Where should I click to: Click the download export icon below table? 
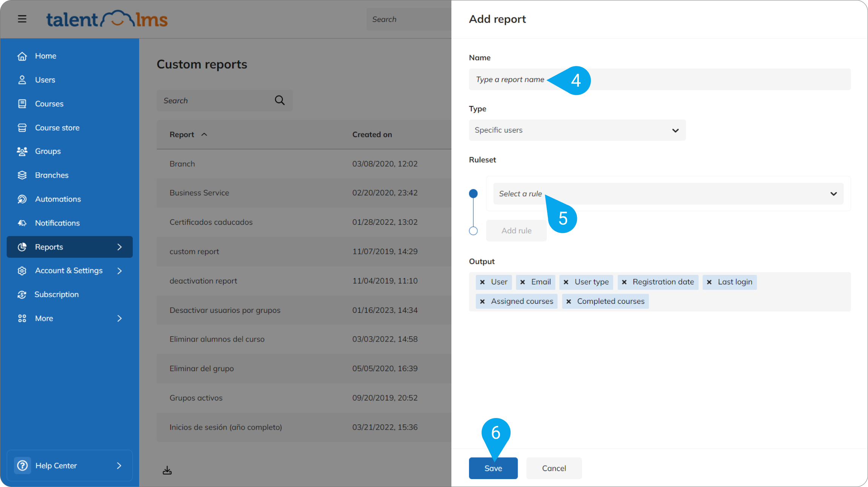(167, 470)
